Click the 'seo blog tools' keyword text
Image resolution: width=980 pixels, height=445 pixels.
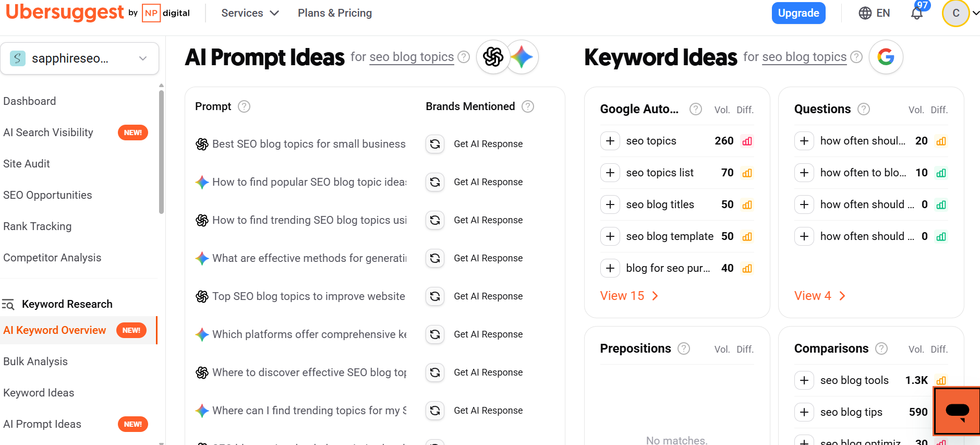[x=854, y=380]
